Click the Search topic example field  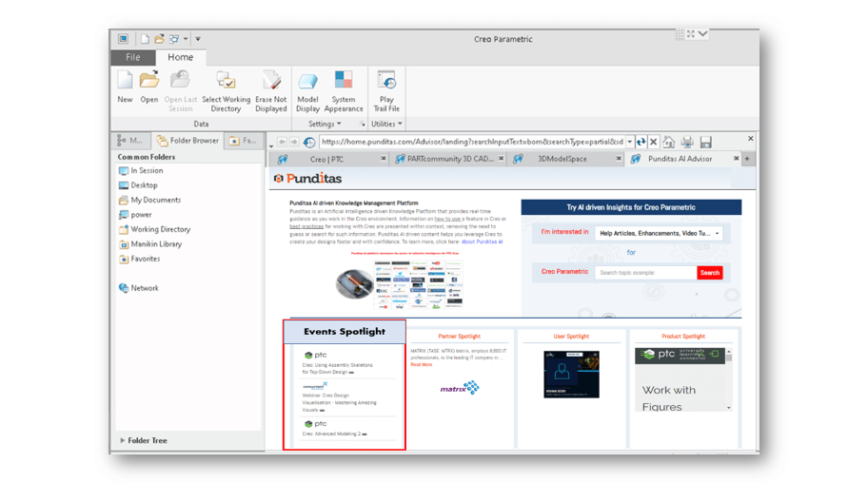[645, 273]
